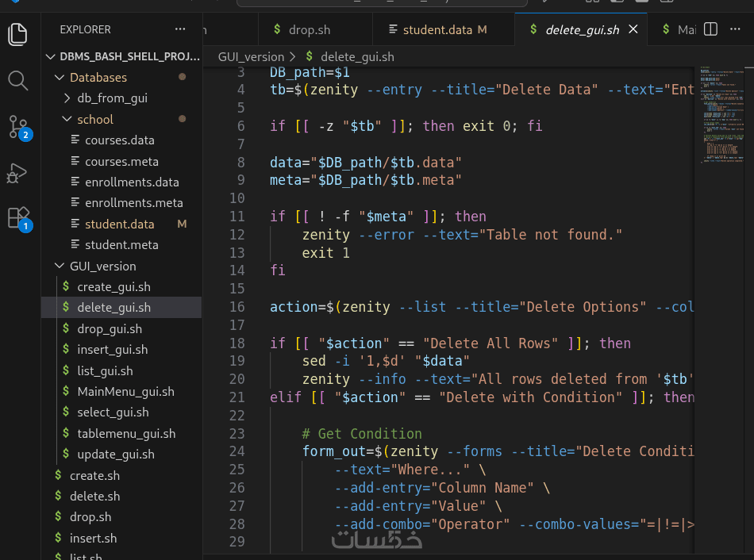Switch to the drop.sh tab
The height and width of the screenshot is (560, 754).
[309, 30]
